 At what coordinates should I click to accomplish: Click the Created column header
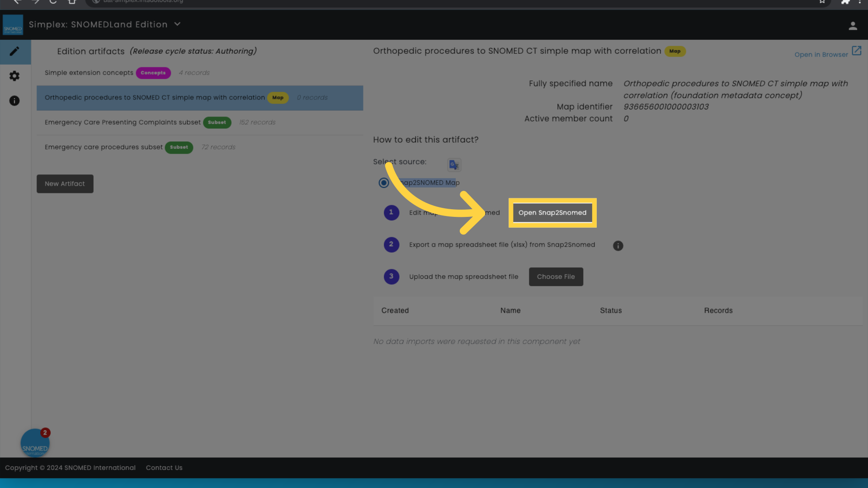point(395,311)
